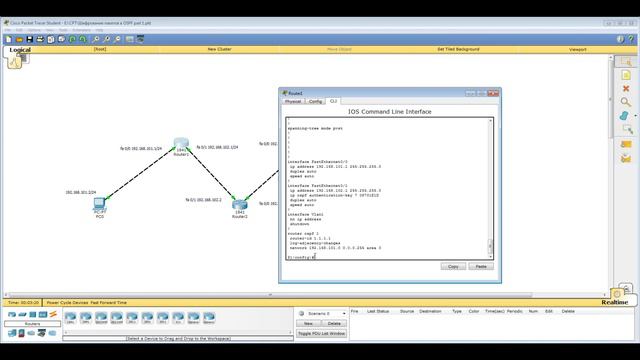640x360 pixels.
Task: Switch to the Realtime mode tab
Action: (615, 302)
